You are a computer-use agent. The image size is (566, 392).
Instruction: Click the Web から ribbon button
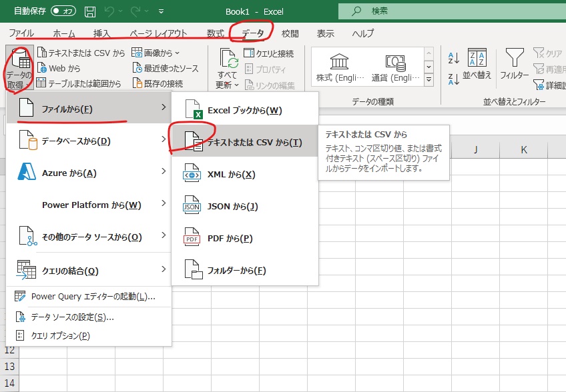click(59, 68)
